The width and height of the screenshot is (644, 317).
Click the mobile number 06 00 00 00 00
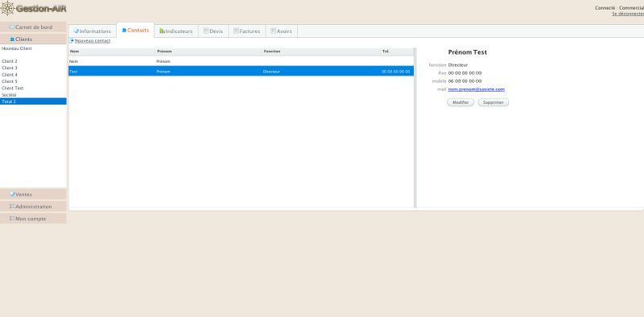[465, 81]
